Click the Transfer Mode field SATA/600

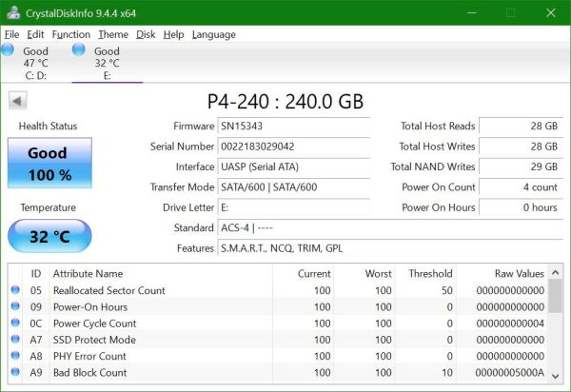click(x=293, y=187)
